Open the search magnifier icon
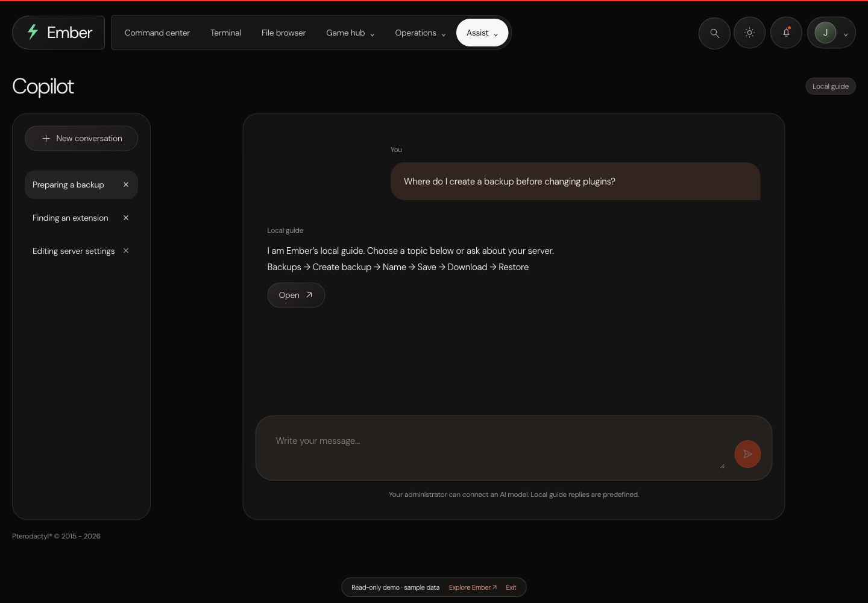 714,33
